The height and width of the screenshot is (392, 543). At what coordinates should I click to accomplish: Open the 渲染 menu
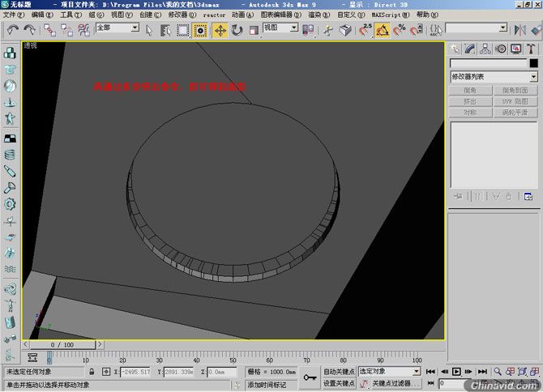tap(319, 15)
